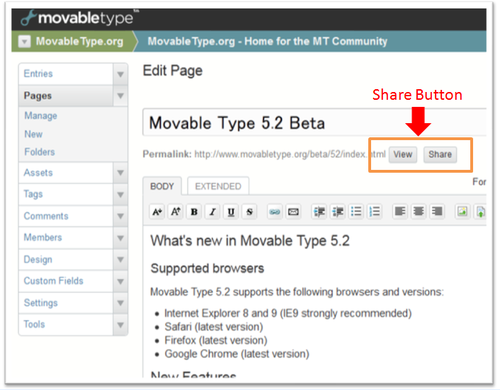500x390 pixels.
Task: Click the increase text size icon
Action: (176, 212)
